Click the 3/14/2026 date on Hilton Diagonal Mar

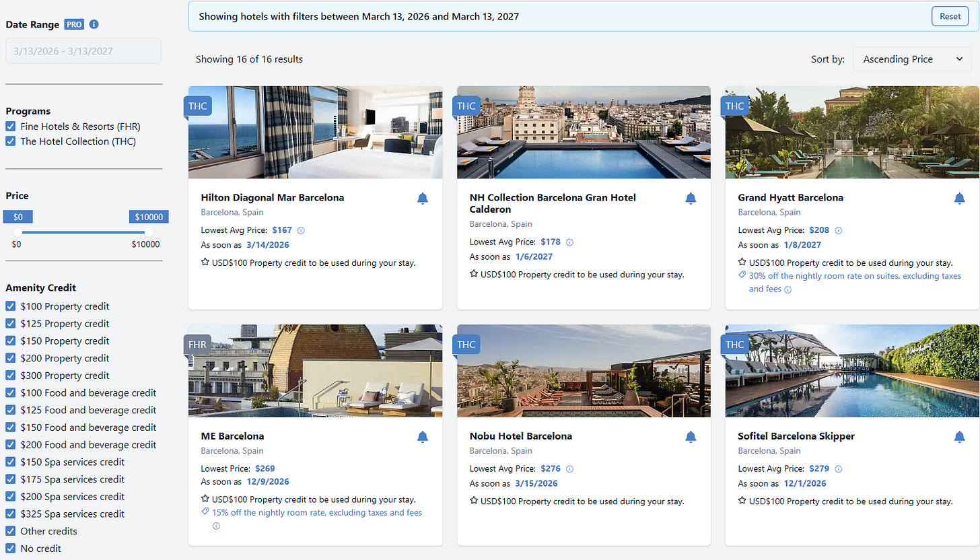click(x=268, y=245)
